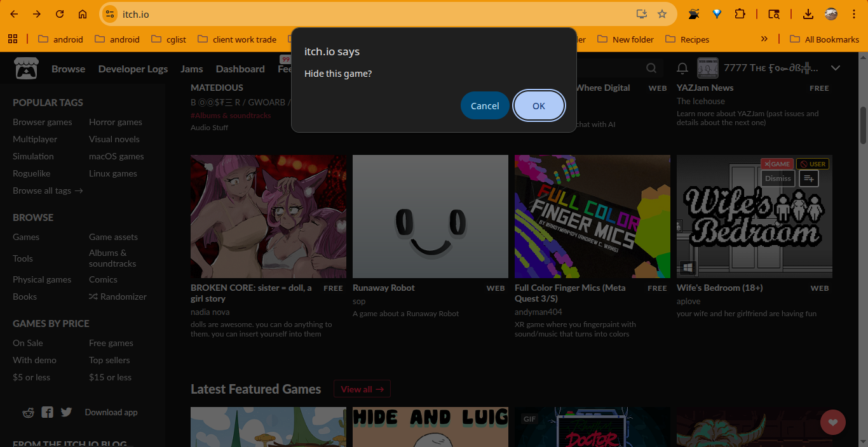Expand the account dropdown chevron
868x447 pixels.
point(836,68)
